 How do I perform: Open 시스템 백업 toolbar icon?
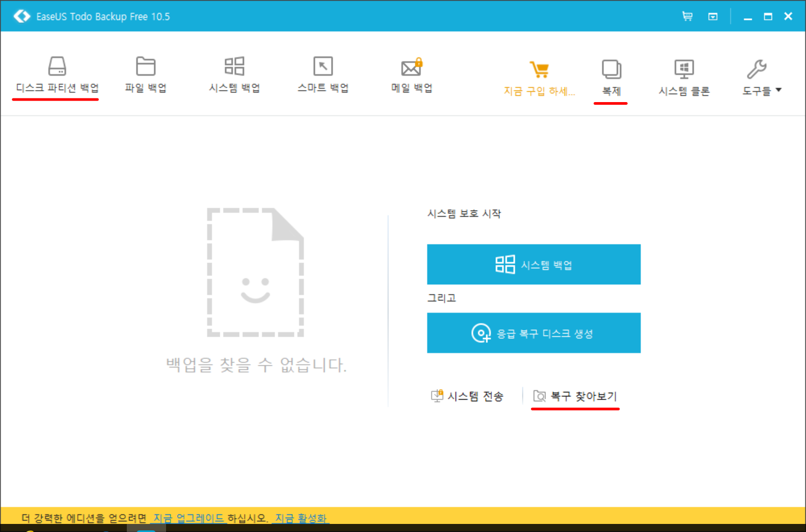(x=234, y=75)
